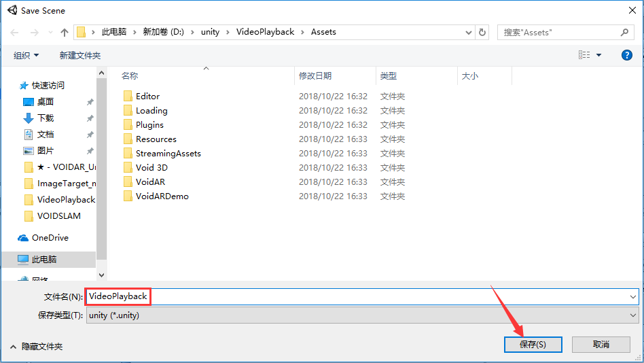
Task: Click the 取消 cancel button
Action: coord(601,345)
